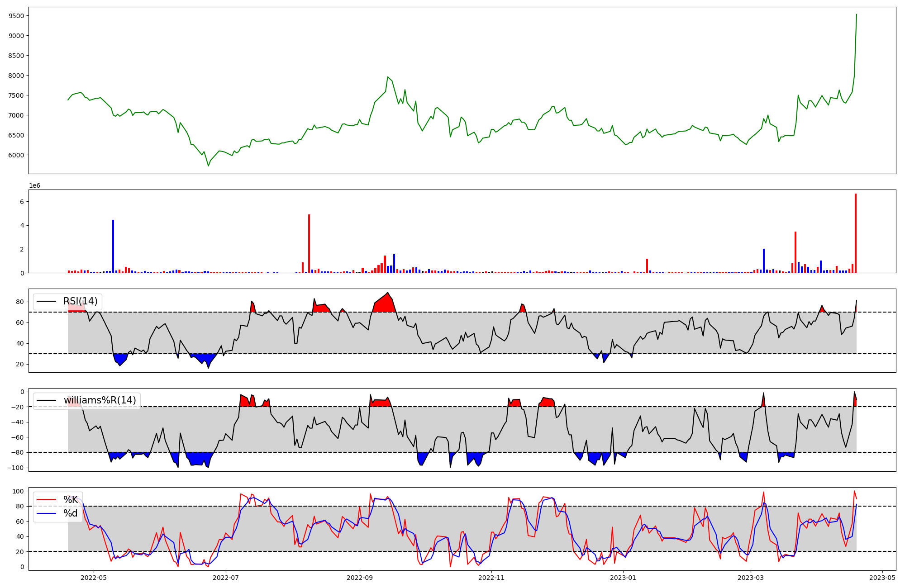Click the 1e6 volume scale label
The height and width of the screenshot is (588, 905).
click(x=35, y=186)
